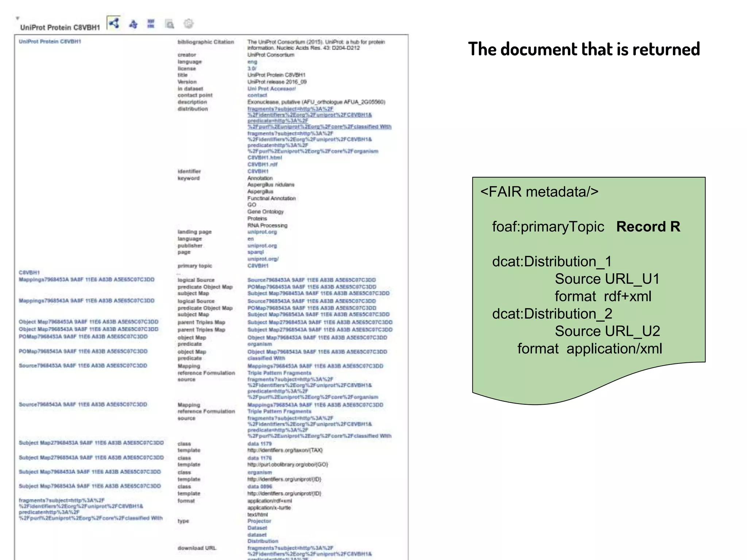Open the Mappings7968543A subject link
The image size is (747, 560).
[87, 301]
